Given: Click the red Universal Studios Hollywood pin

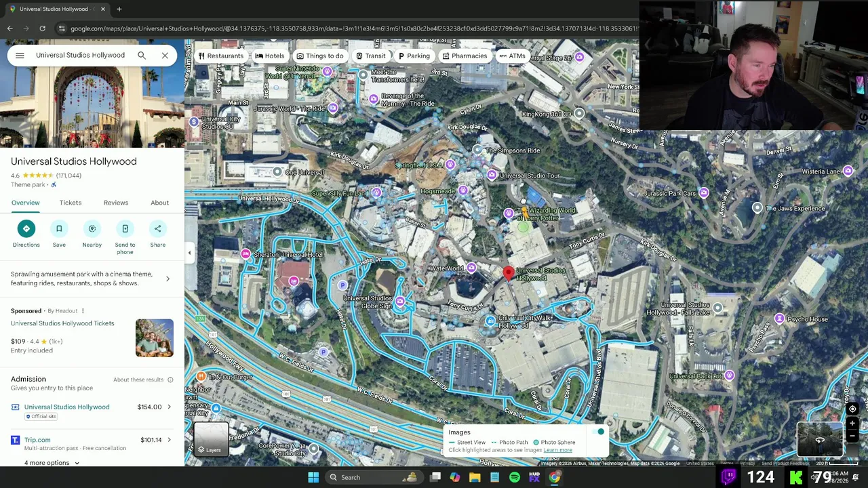Looking at the screenshot, I should (x=509, y=274).
